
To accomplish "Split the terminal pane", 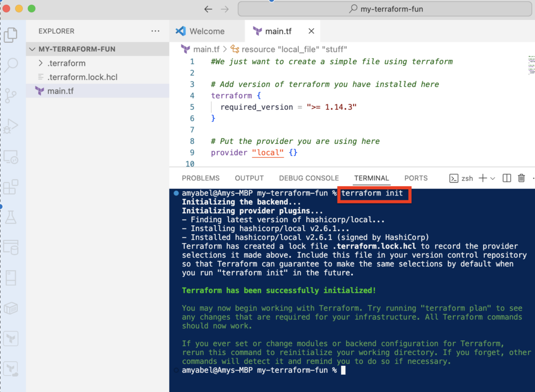I will pos(507,178).
